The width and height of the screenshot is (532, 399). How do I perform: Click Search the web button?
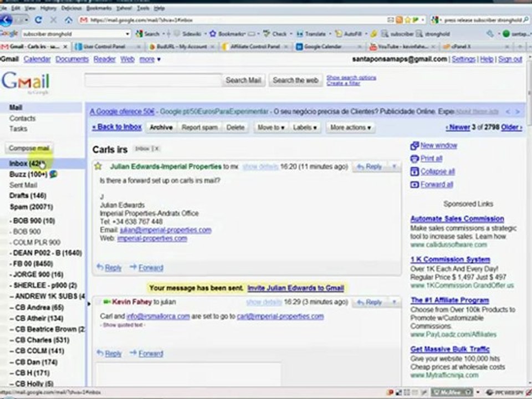coord(295,80)
